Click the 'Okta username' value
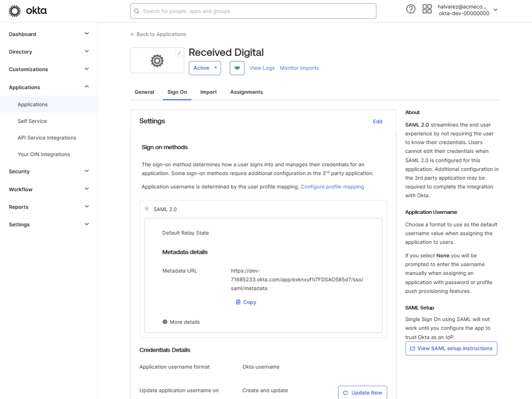Viewport: 532px width, 399px height. tap(261, 367)
